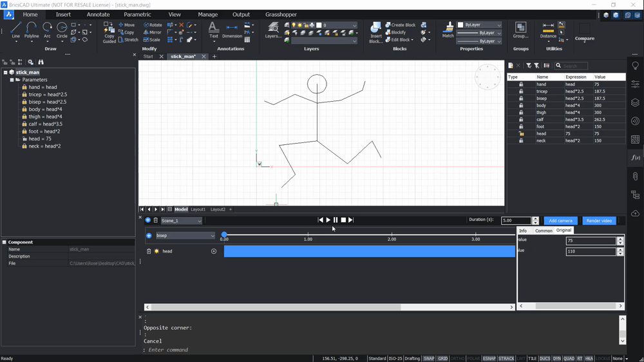The image size is (644, 362).
Task: Click the timeline playhead marker
Action: click(224, 234)
